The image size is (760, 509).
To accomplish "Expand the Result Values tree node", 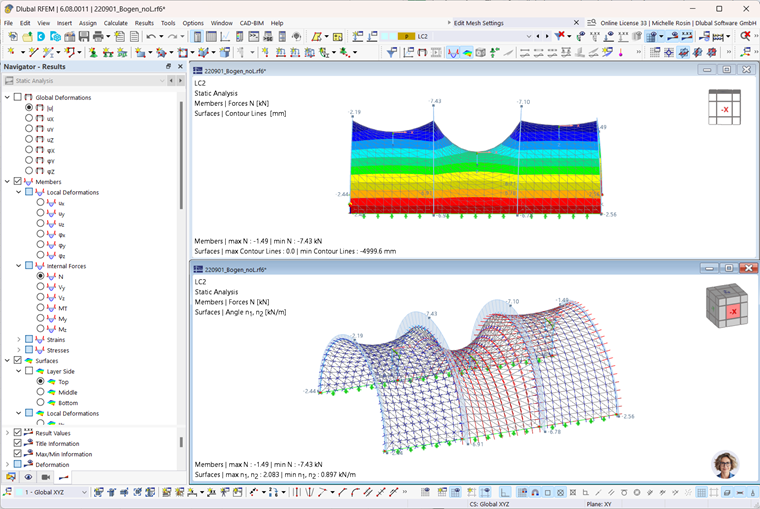I will [7, 432].
